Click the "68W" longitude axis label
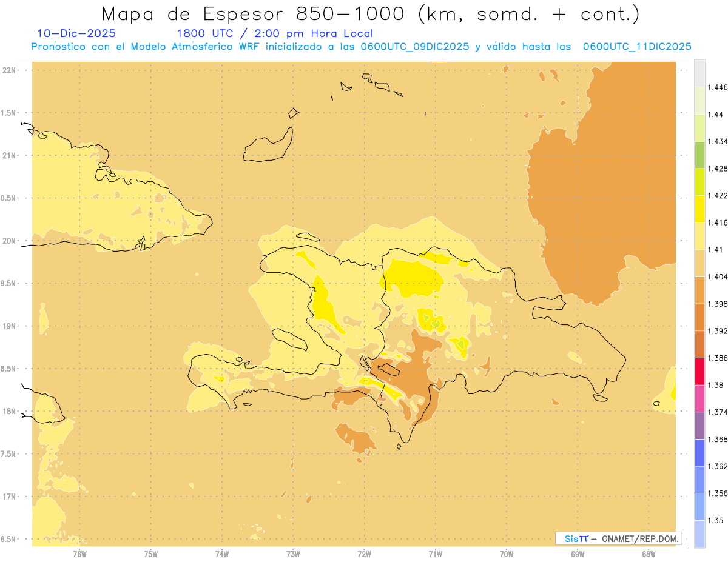The image size is (728, 562). click(649, 554)
